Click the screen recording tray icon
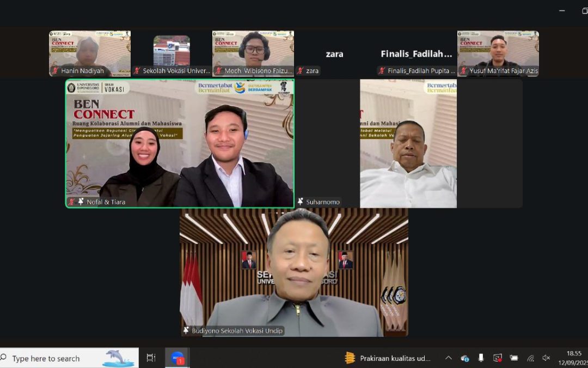Viewport: 588px width, 368px height. click(x=498, y=358)
